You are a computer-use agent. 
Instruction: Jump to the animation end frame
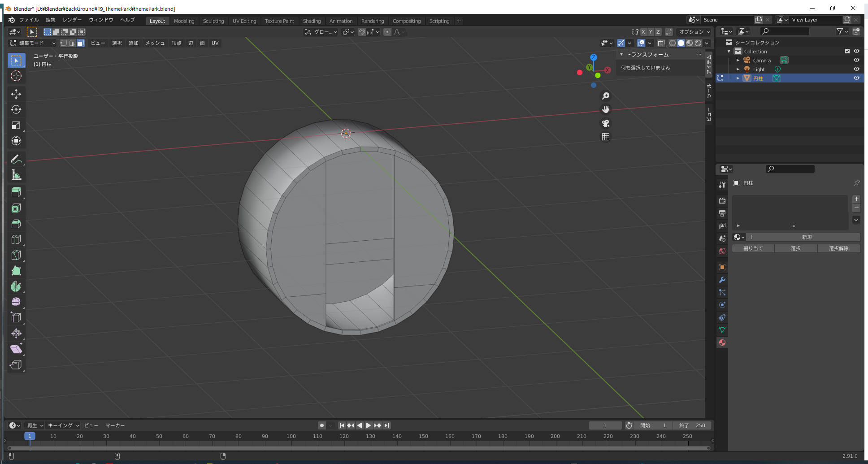[386, 425]
